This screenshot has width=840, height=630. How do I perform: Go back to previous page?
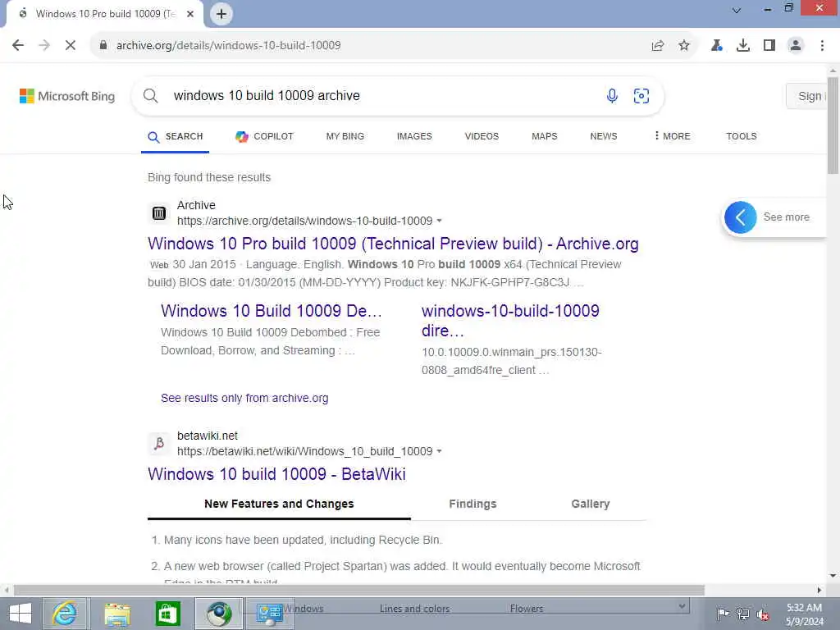(18, 46)
